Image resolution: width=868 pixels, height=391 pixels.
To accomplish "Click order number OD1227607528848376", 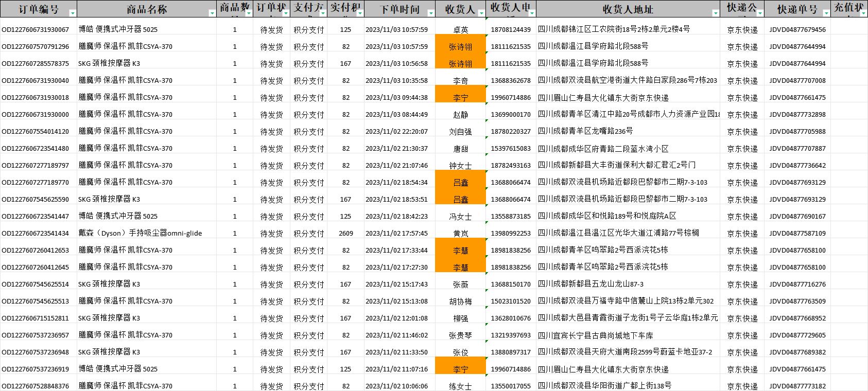I will point(36,386).
